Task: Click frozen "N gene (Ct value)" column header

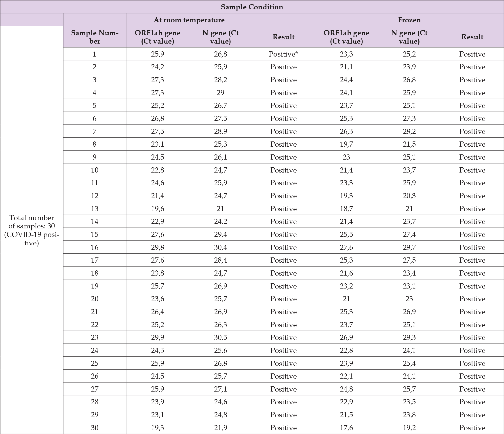Action: (x=409, y=37)
